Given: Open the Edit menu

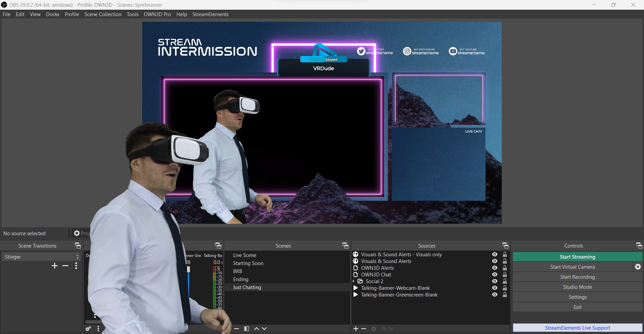Looking at the screenshot, I should [x=20, y=14].
